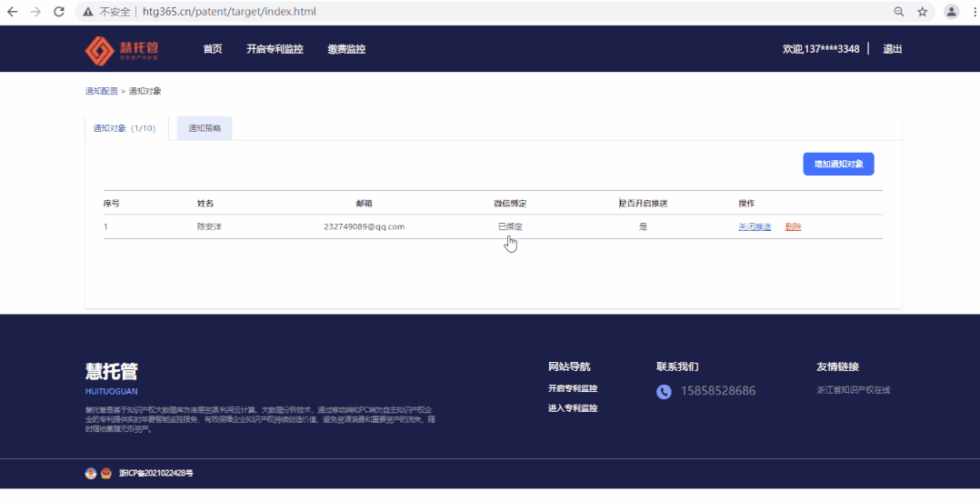The image size is (980, 502).
Task: Click footer link 浙江省知识产权在线
Action: tap(853, 390)
